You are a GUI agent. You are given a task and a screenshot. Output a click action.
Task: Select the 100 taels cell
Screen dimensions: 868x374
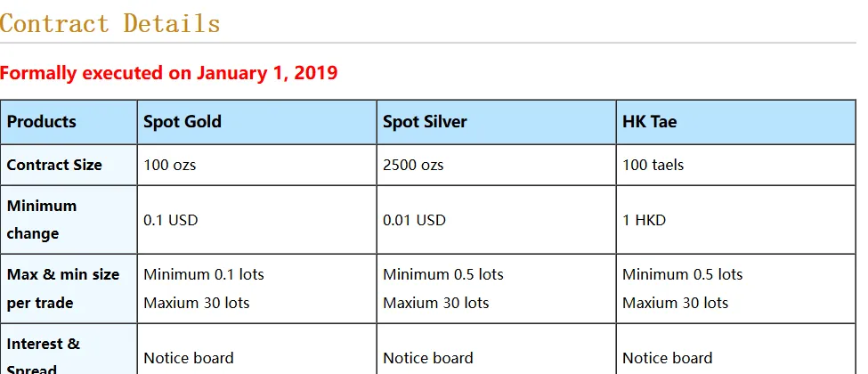point(735,165)
